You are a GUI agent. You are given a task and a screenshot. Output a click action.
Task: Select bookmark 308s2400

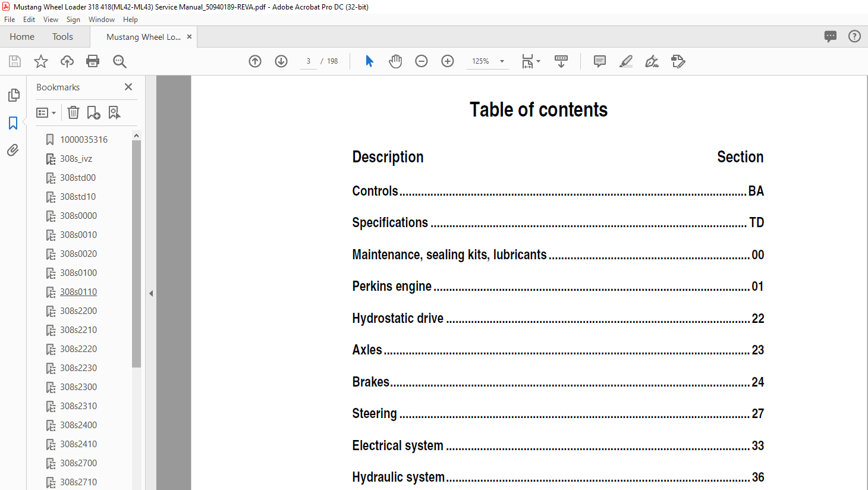pos(78,425)
